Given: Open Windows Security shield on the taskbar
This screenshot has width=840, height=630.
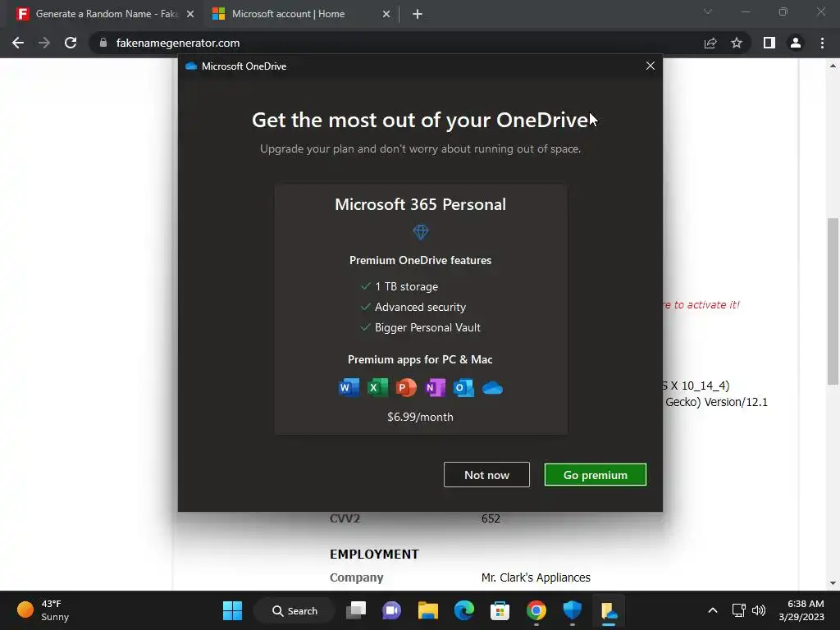Looking at the screenshot, I should click(x=572, y=610).
